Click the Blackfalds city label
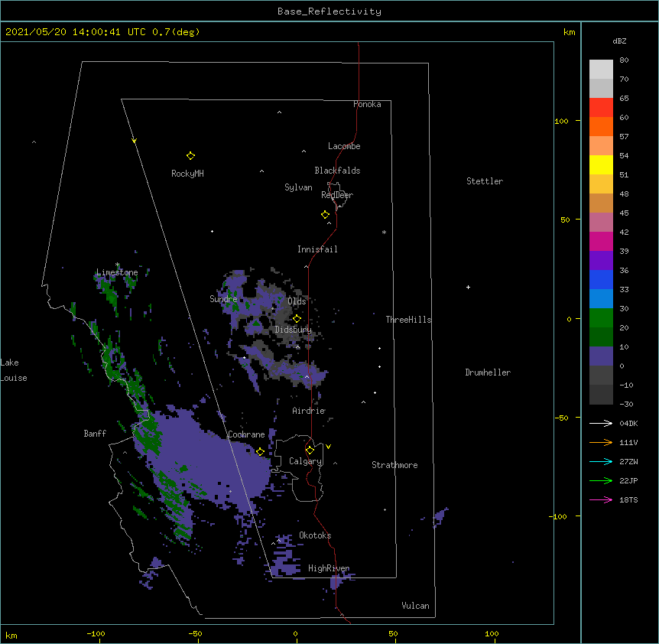 click(x=337, y=171)
